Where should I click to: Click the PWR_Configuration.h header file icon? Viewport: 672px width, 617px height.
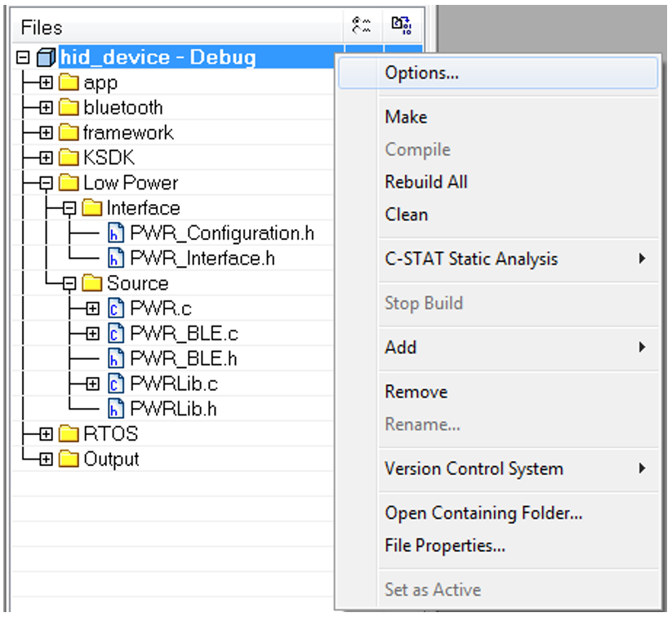[x=117, y=233]
